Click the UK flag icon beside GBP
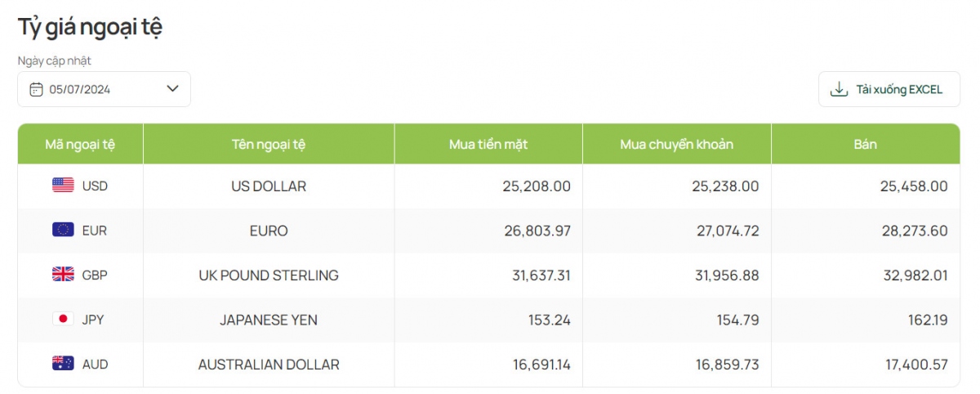980x394 pixels. coord(63,275)
